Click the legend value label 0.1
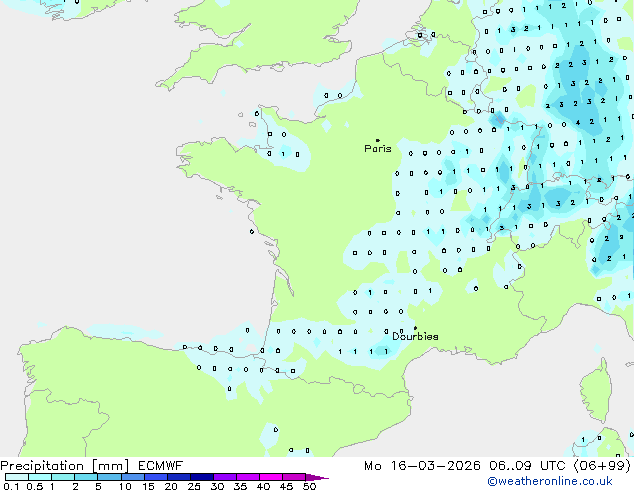The width and height of the screenshot is (634, 490). coord(11,486)
